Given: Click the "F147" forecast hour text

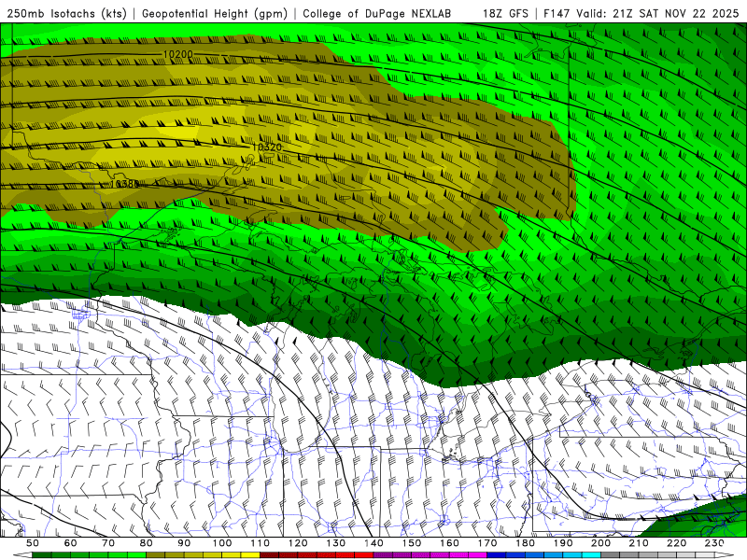Looking at the screenshot, I should tap(557, 13).
